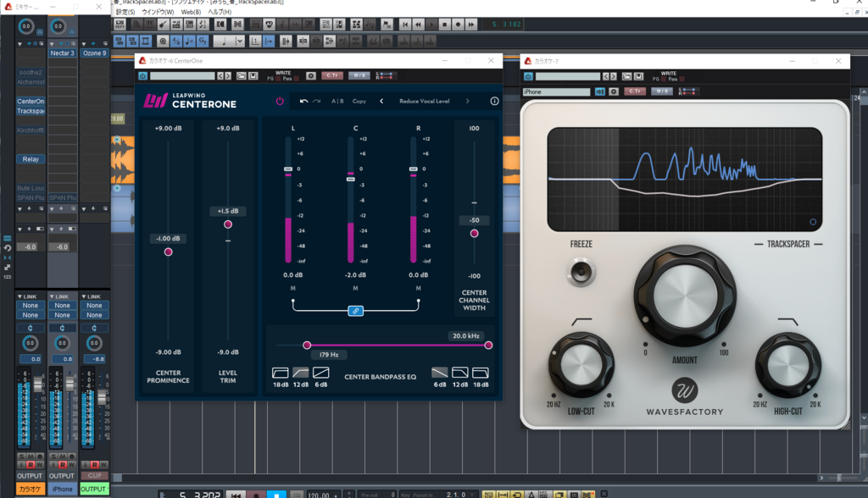868x498 pixels.
Task: Toggle the CenterOne plugin bypass power icon
Action: pos(280,102)
